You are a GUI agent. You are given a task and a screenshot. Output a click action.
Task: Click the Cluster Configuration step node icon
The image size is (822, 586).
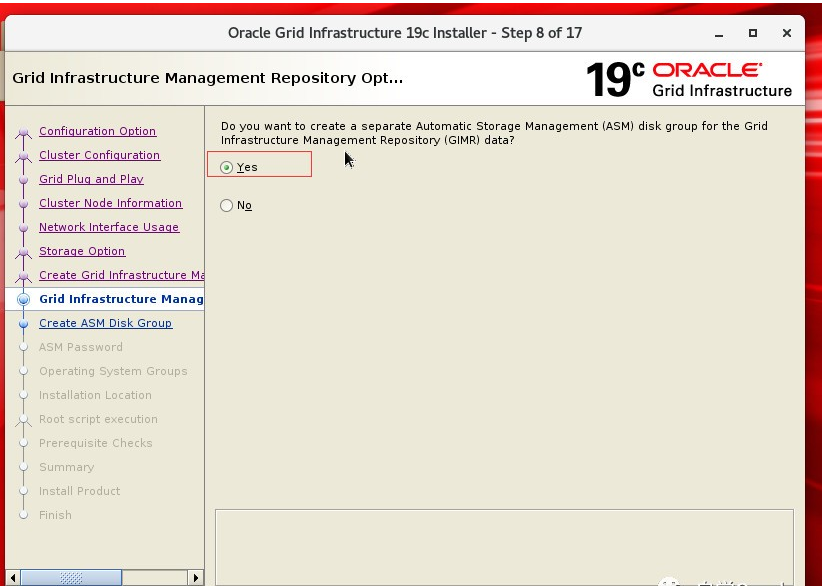pos(23,156)
